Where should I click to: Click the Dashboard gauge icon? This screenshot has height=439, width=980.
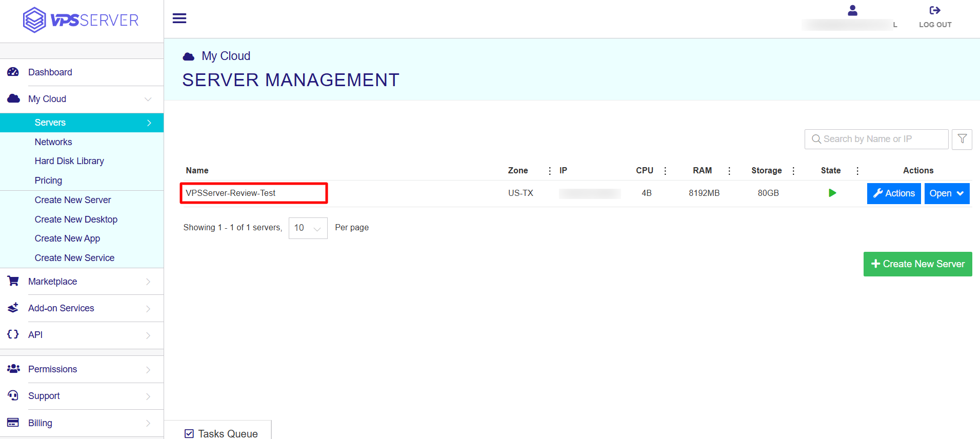[x=13, y=72]
